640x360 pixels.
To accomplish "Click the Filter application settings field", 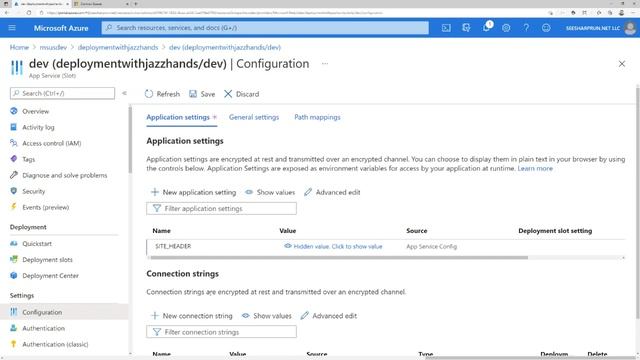I will (221, 209).
